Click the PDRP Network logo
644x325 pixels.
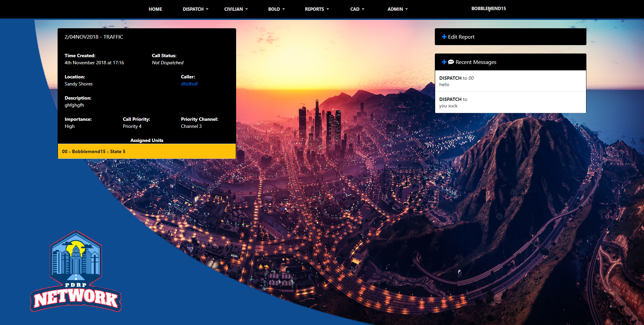[x=76, y=271]
